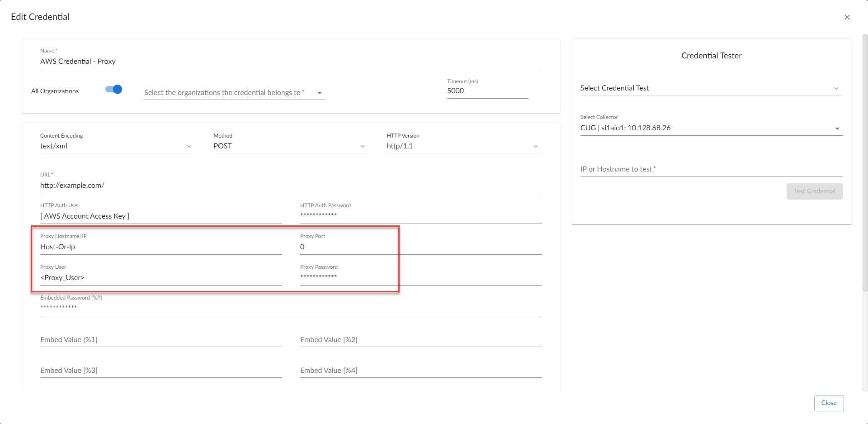Click the Test Credential button
The height and width of the screenshot is (424, 868).
pos(814,191)
